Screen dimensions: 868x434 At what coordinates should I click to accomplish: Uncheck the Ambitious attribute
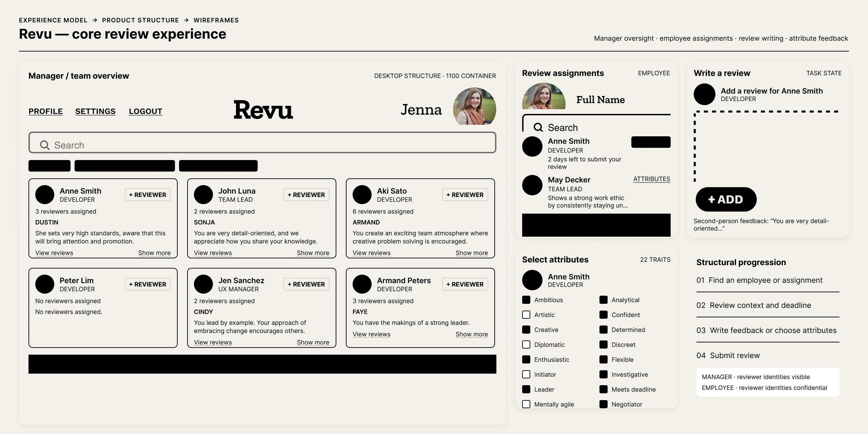point(526,300)
